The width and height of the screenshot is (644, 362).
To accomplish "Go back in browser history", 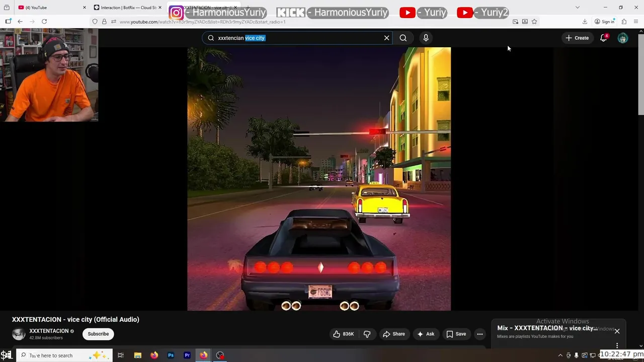I will point(20,22).
